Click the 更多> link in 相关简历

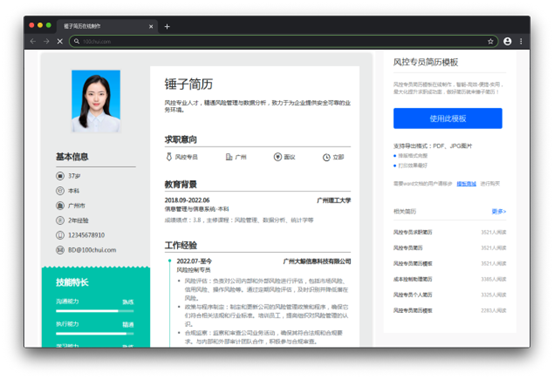coord(499,211)
